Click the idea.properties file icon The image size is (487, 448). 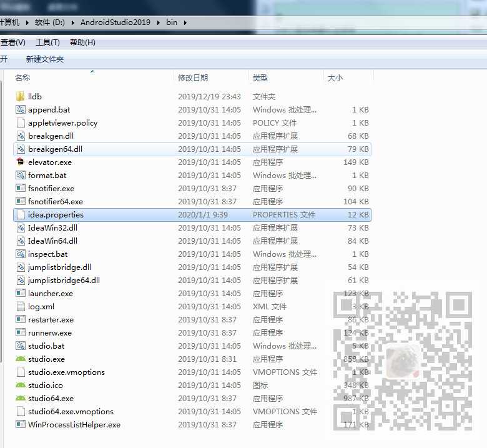(21, 214)
